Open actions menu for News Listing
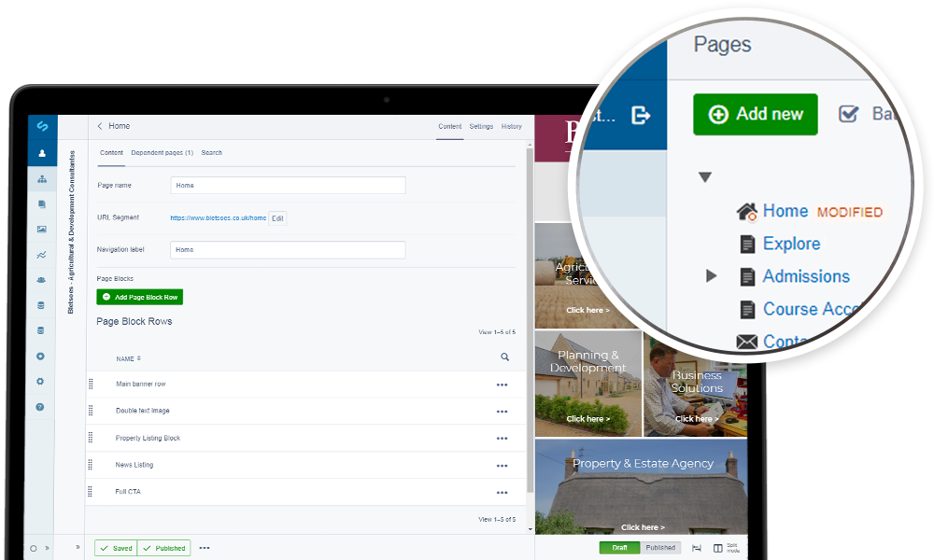 (502, 466)
